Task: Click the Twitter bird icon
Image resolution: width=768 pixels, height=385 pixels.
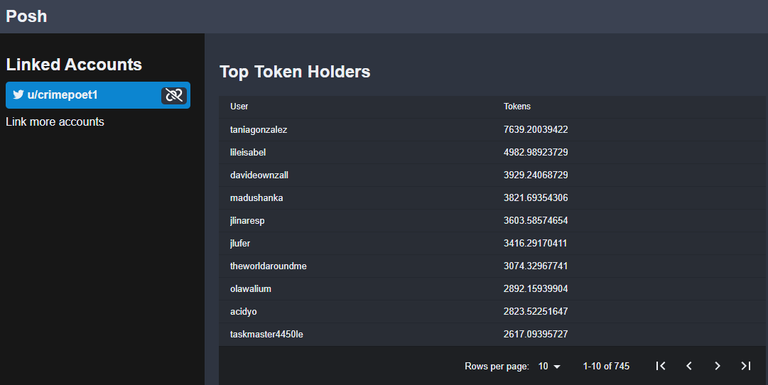Action: pyautogui.click(x=18, y=95)
